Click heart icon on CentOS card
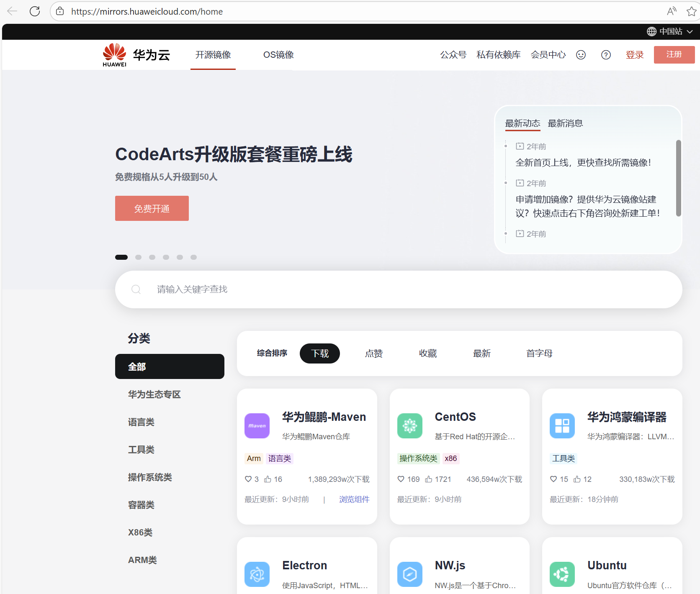 pos(401,479)
